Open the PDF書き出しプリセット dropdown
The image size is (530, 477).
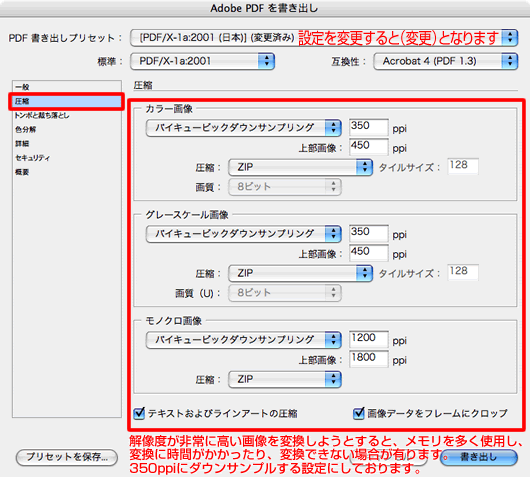point(324,38)
